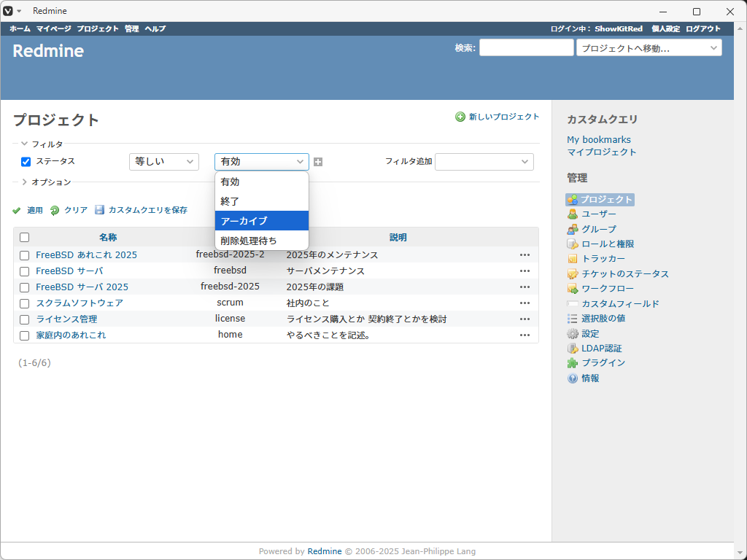Sort by the 説明 column header
Screen dimensions: 747x560
coord(398,237)
